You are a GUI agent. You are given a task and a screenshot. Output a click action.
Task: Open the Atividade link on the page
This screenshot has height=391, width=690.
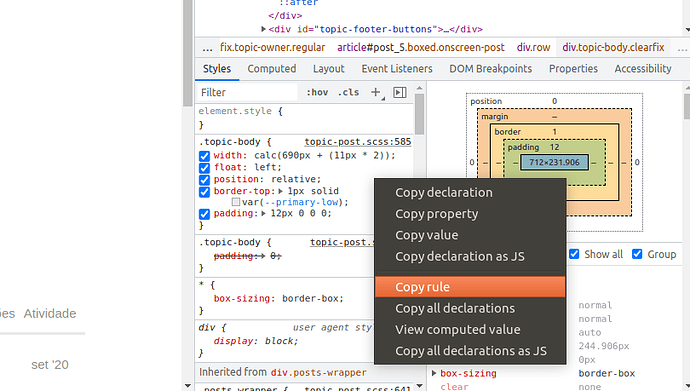coord(50,314)
